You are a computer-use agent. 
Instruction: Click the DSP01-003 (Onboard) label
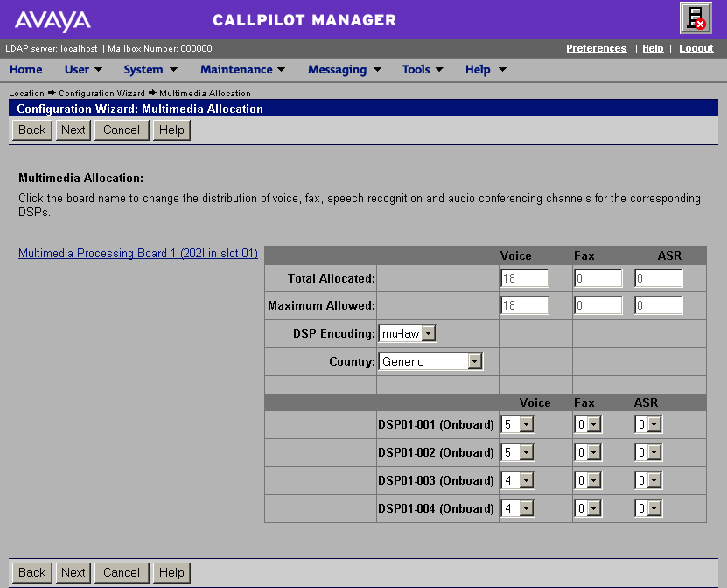point(436,481)
